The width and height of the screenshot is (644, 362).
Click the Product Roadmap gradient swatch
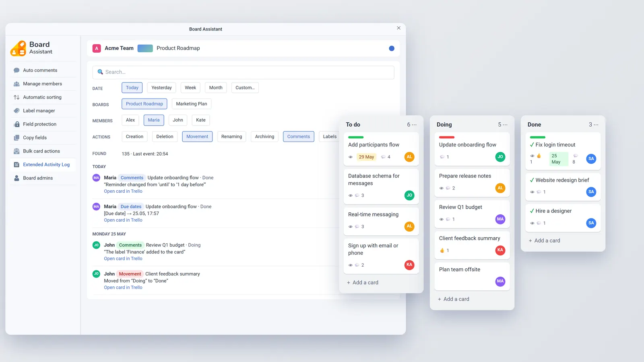[145, 48]
